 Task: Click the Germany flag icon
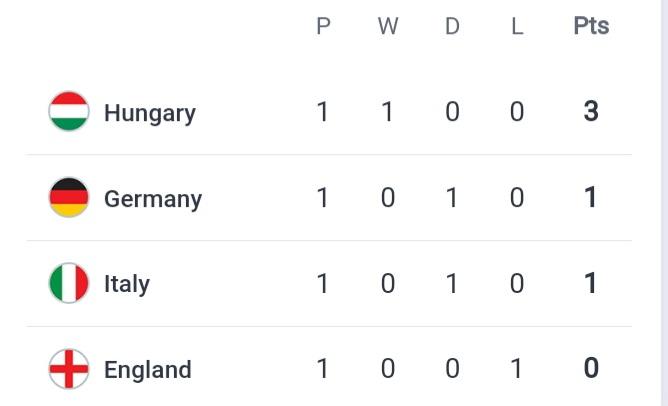pos(69,197)
